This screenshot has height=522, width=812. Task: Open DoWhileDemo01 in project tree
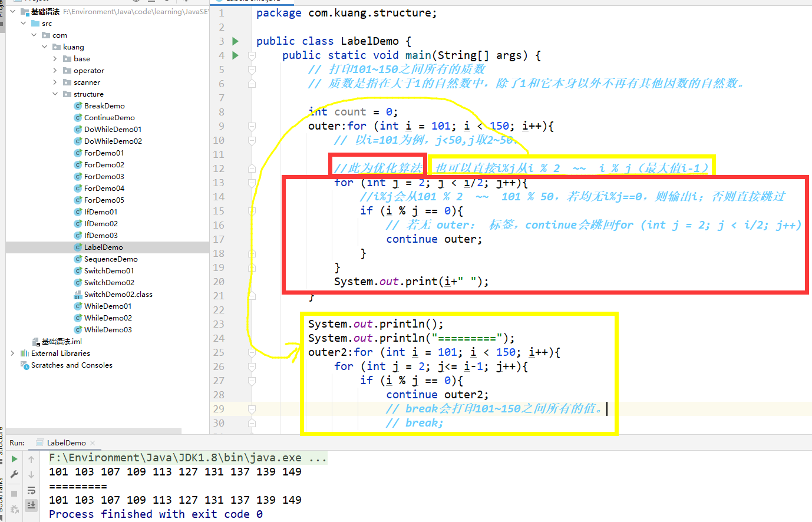(x=113, y=130)
